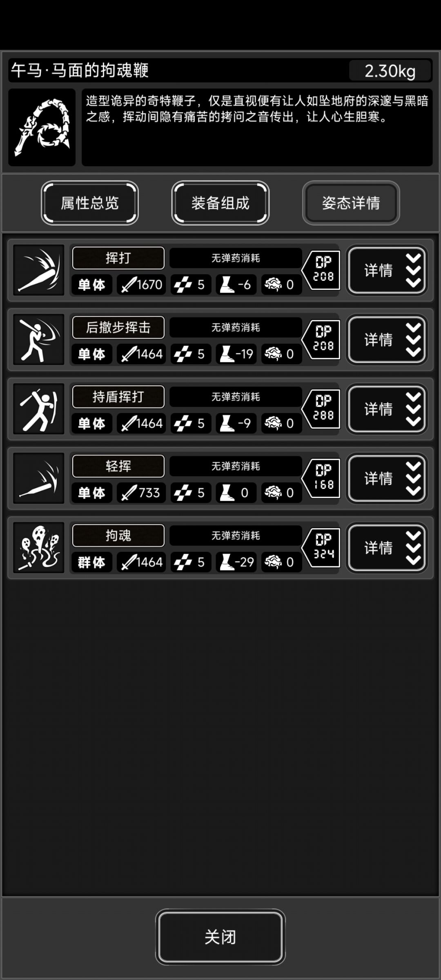
Task: Click the 挥打 swing attack skill icon
Action: pyautogui.click(x=39, y=270)
